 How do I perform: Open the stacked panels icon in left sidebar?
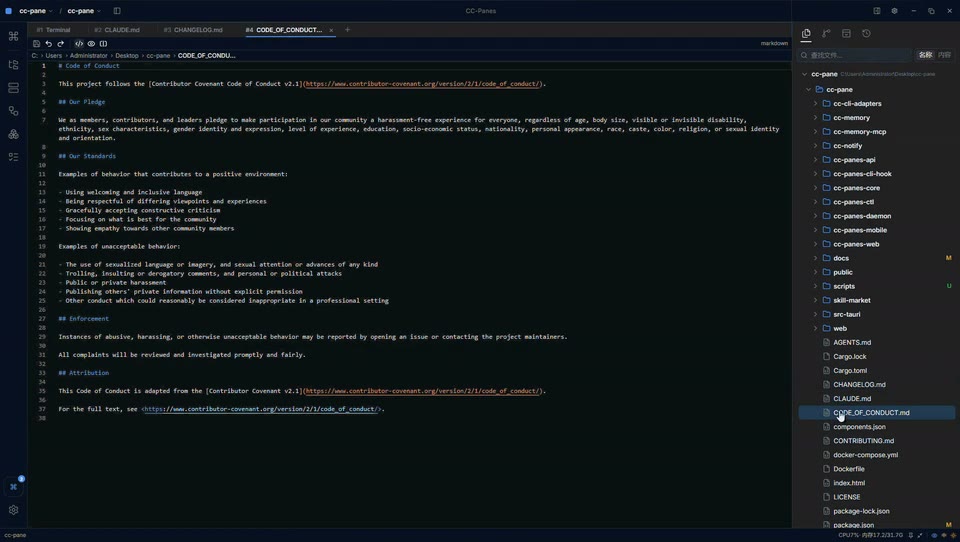point(13,88)
